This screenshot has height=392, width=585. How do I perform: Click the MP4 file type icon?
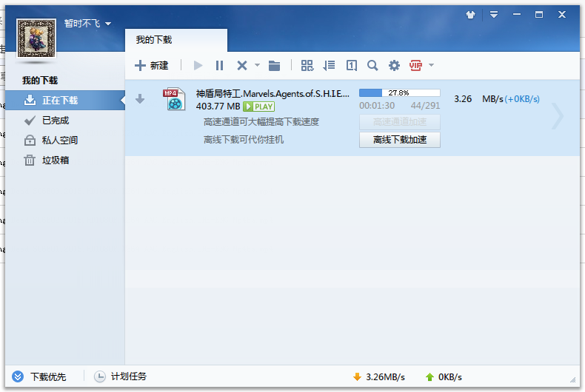[174, 99]
